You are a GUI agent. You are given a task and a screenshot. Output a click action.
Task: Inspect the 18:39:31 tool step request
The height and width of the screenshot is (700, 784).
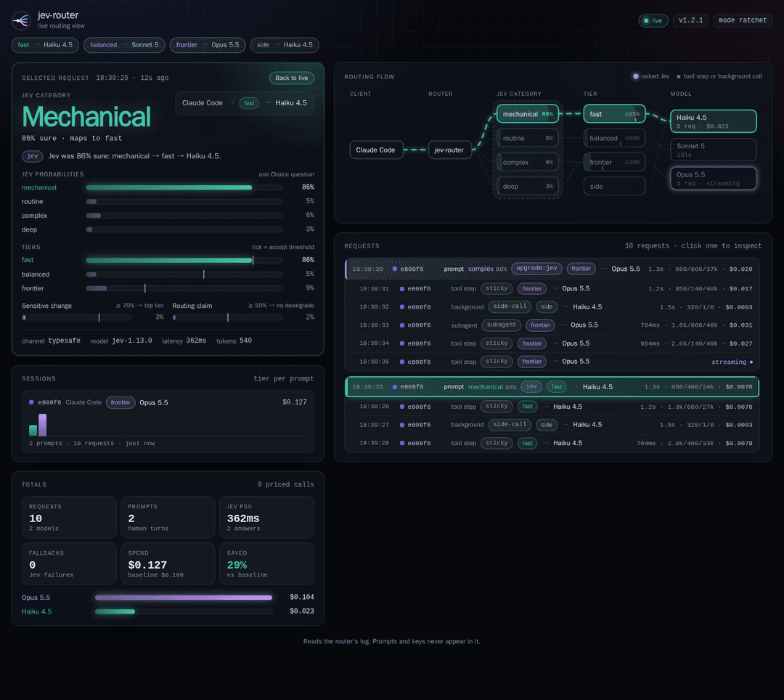click(552, 288)
